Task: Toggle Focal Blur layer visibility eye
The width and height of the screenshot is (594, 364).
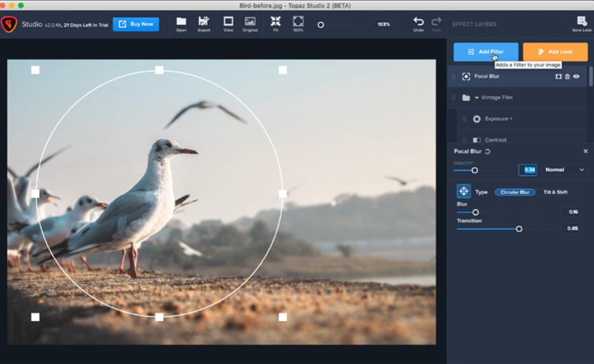Action: click(576, 77)
